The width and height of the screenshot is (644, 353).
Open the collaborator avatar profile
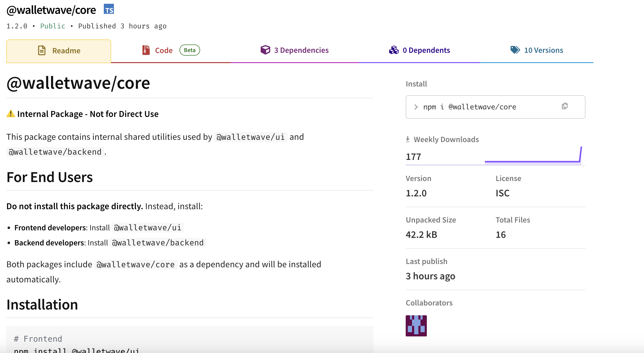[416, 326]
